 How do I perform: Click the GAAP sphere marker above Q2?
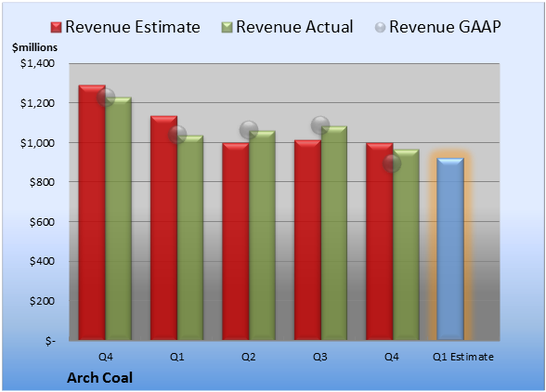(249, 130)
